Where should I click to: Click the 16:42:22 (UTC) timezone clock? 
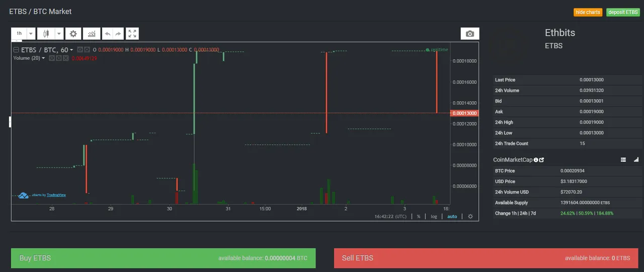point(390,216)
